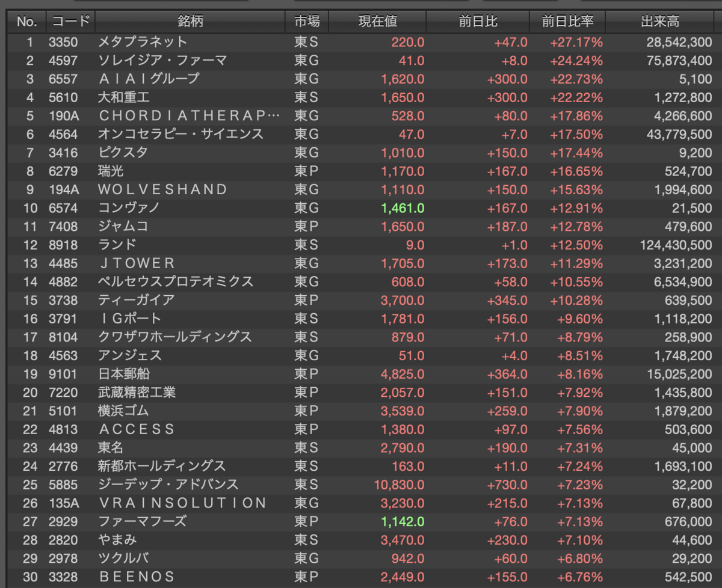Click the +12.50% change rate
Screen dimensions: 722x588
coord(576,245)
